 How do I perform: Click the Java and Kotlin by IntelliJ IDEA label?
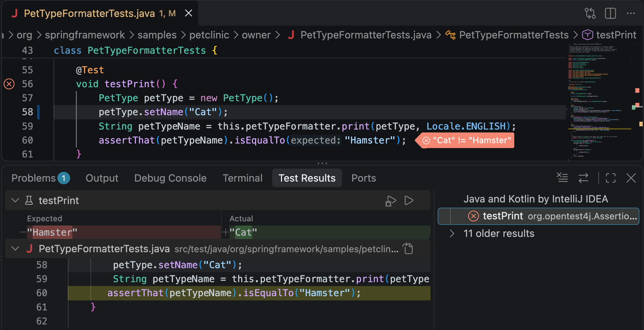coord(535,199)
